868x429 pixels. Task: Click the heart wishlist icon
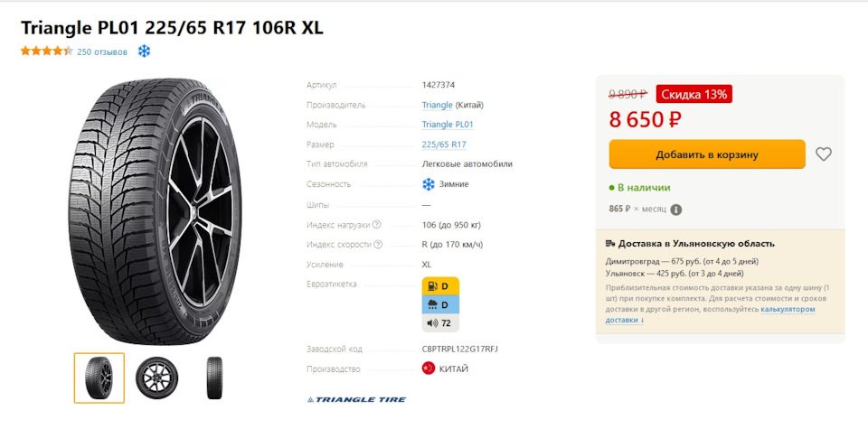coord(823,154)
